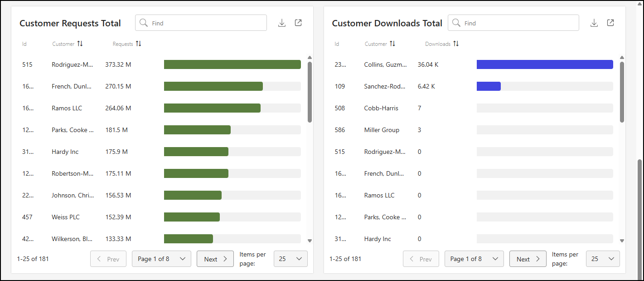Click the blue bar for 36.04 K downloads

(545, 64)
